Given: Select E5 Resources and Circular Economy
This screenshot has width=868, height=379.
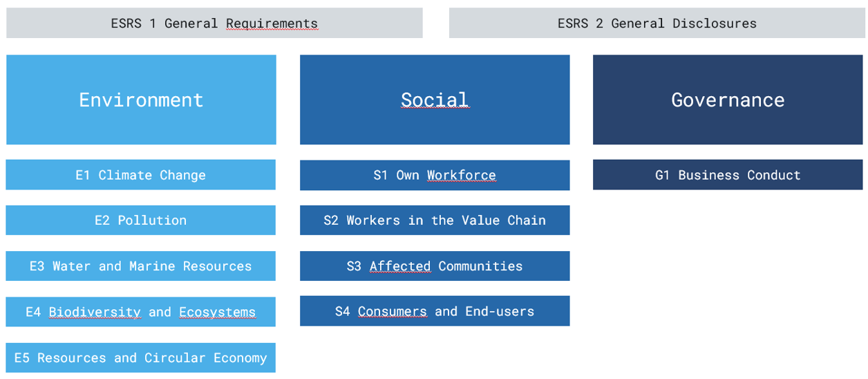Looking at the screenshot, I should [x=141, y=358].
